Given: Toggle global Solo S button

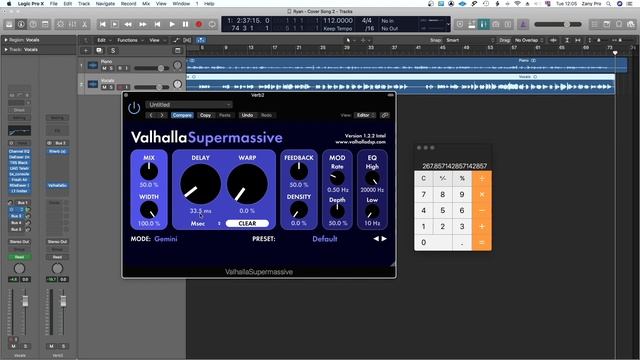Looking at the screenshot, I should coord(113,51).
